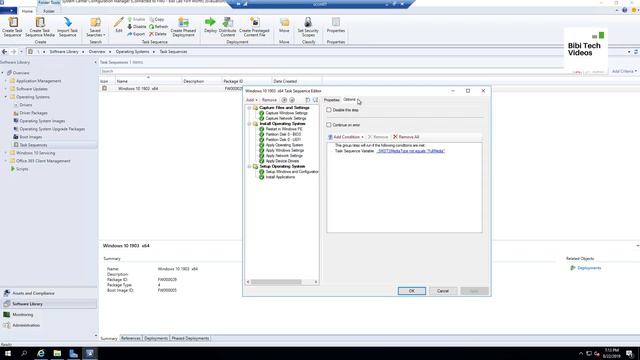
Task: Expand the Software Updates node
Action: click(6, 89)
